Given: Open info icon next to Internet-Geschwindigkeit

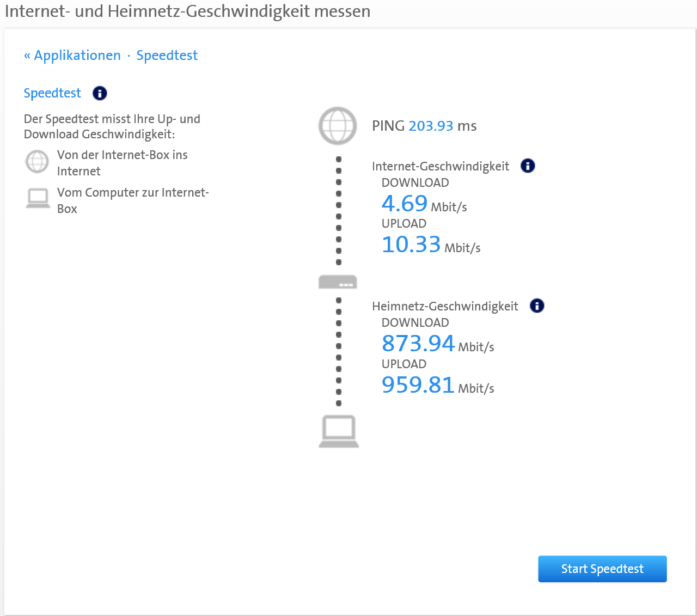Looking at the screenshot, I should [528, 166].
